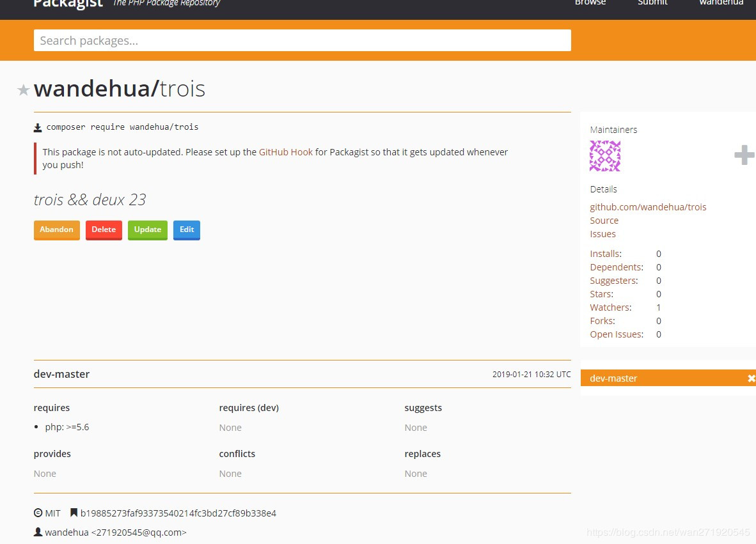Click the Open Issues stat label
The width and height of the screenshot is (756, 544).
(617, 335)
